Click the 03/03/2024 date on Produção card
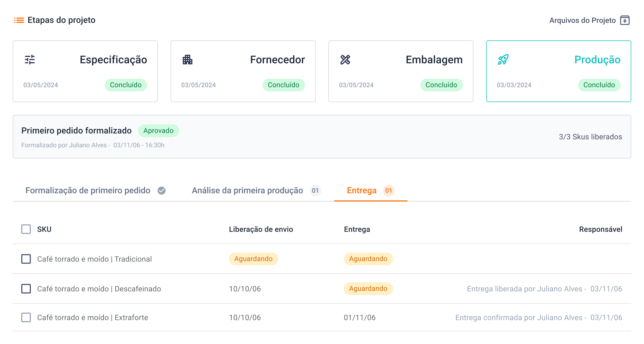Viewport: 644px width, 344px height. point(514,85)
